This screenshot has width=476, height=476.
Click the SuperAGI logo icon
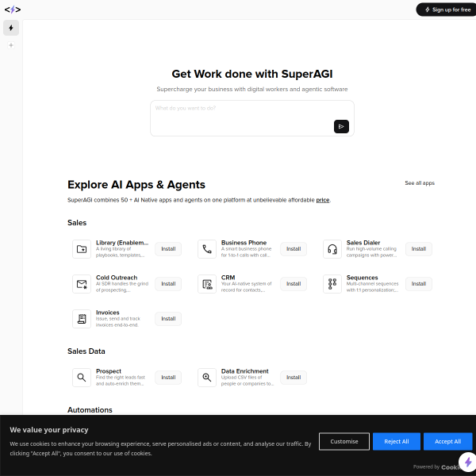pos(13,10)
